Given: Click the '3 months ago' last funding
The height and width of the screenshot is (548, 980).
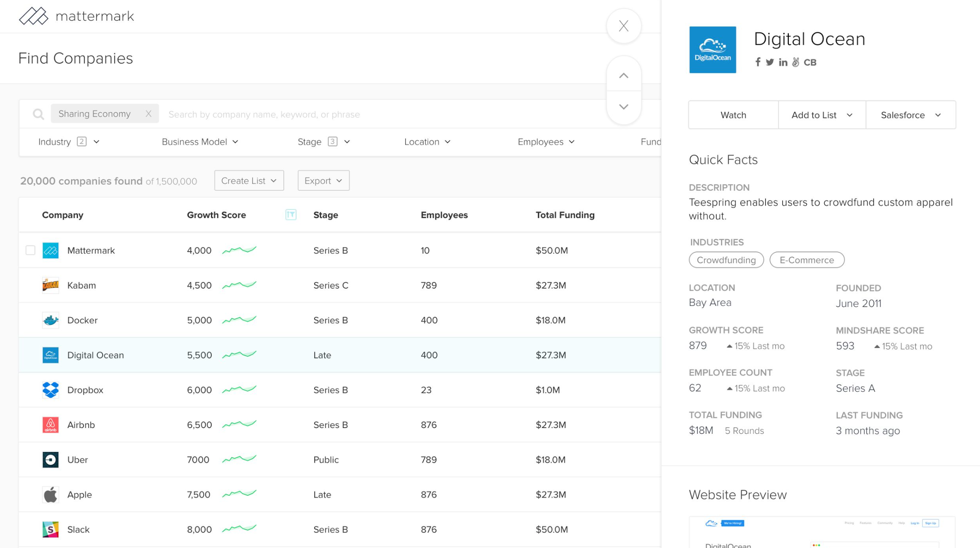Looking at the screenshot, I should coord(868,430).
